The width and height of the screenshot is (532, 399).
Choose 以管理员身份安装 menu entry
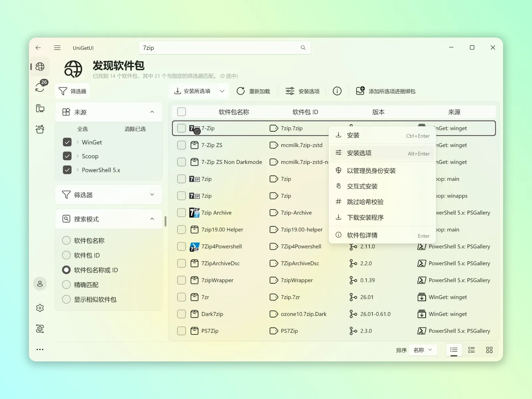tap(382, 171)
